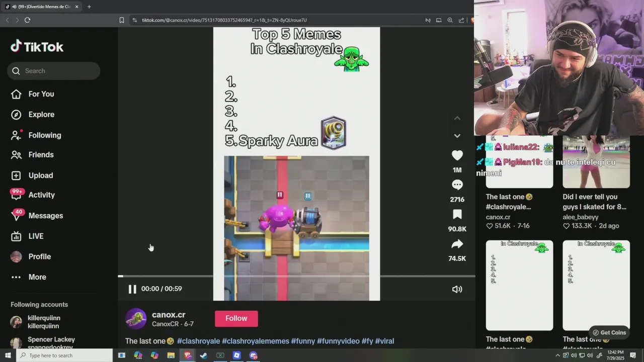Open the canox.cr avatar picture
The width and height of the screenshot is (644, 362).
[x=136, y=319]
